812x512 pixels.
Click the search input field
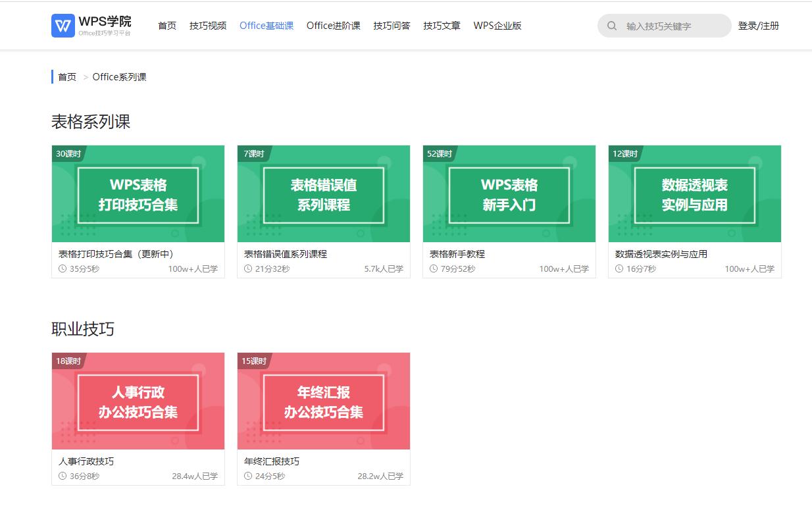[x=665, y=26]
